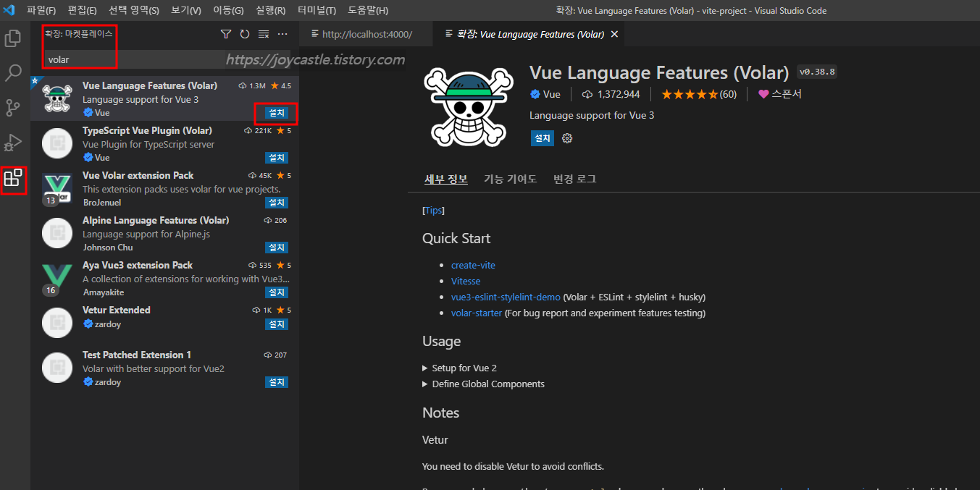This screenshot has height=490, width=980.
Task: Click the zardoy publisher under Vetur Extended
Action: [x=108, y=324]
